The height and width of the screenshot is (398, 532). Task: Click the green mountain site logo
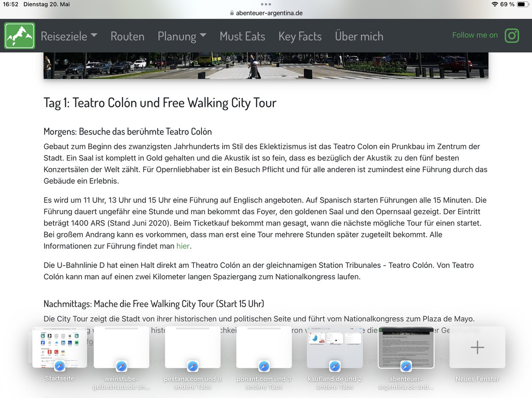tap(20, 36)
